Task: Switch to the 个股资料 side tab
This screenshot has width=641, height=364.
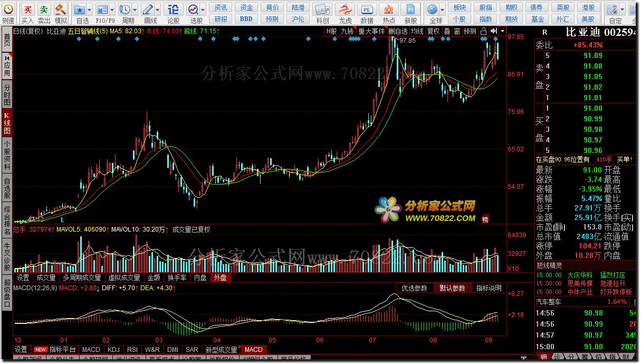Action: (x=7, y=156)
